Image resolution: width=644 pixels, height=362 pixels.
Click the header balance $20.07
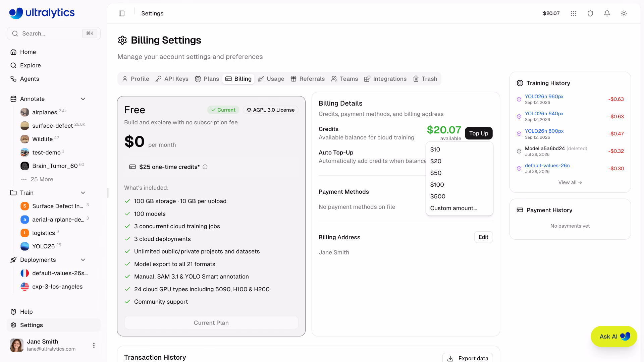tap(551, 13)
